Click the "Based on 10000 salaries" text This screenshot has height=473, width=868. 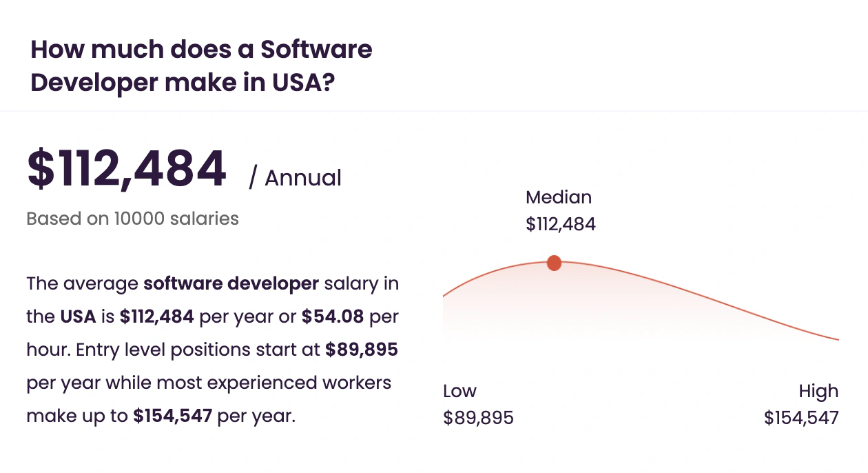coord(132,219)
